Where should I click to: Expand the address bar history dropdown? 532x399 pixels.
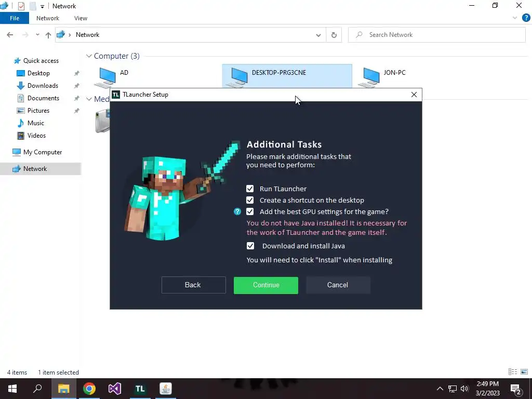point(318,35)
